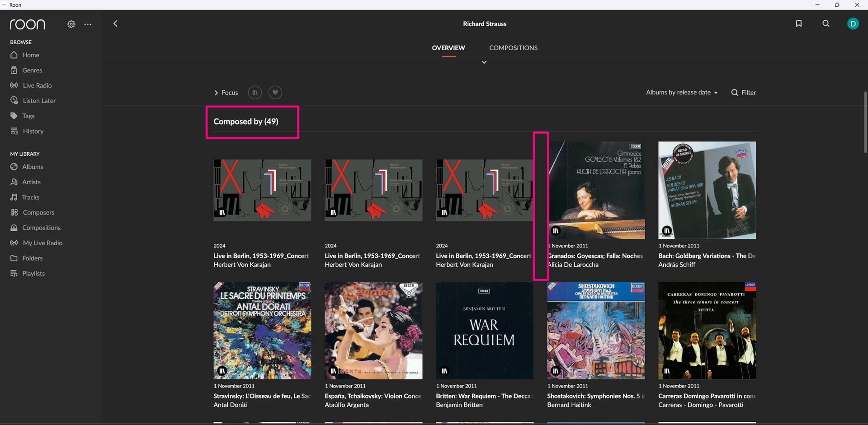The width and height of the screenshot is (868, 425).
Task: Select the Overview tab
Action: [x=448, y=48]
